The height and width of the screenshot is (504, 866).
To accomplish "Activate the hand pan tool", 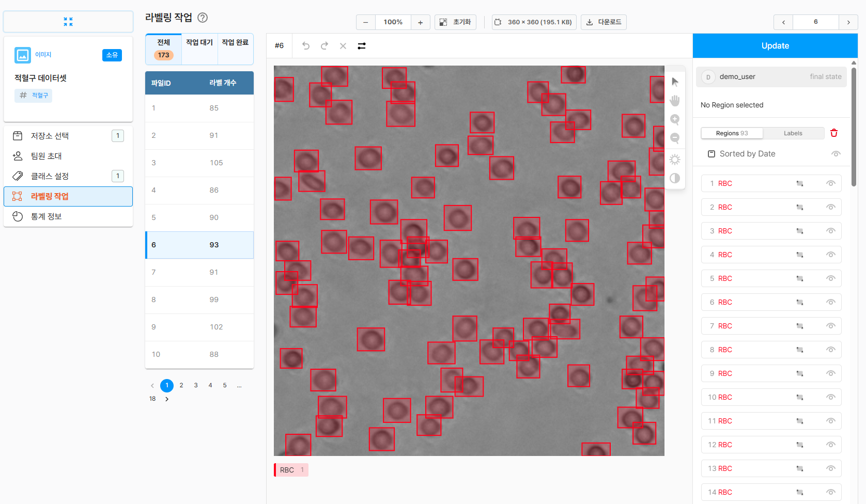I will pyautogui.click(x=675, y=100).
